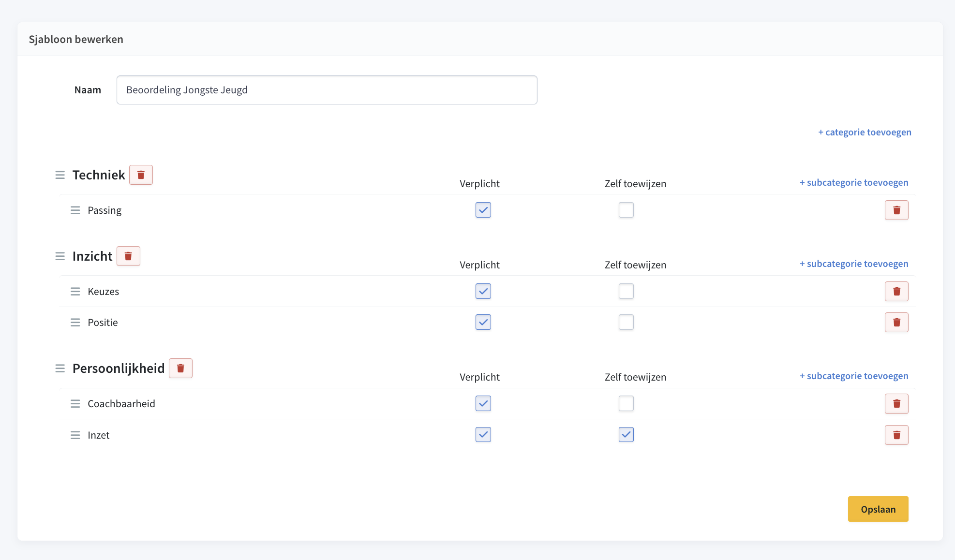955x560 pixels.
Task: Add a subcategory under Persoonlijkheid
Action: [853, 376]
